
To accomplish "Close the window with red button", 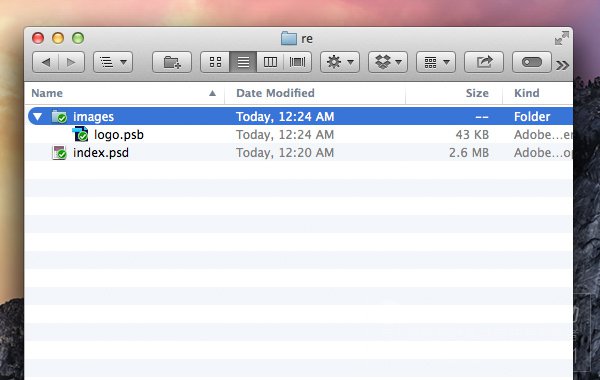I will click(x=38, y=38).
